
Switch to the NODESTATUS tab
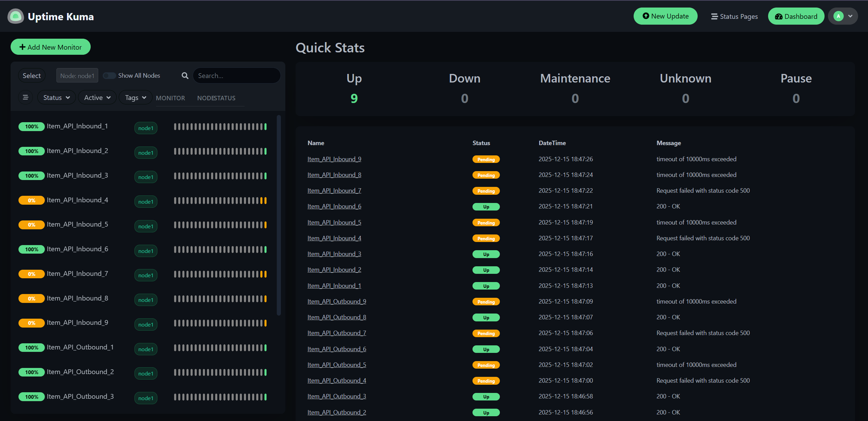pos(216,98)
